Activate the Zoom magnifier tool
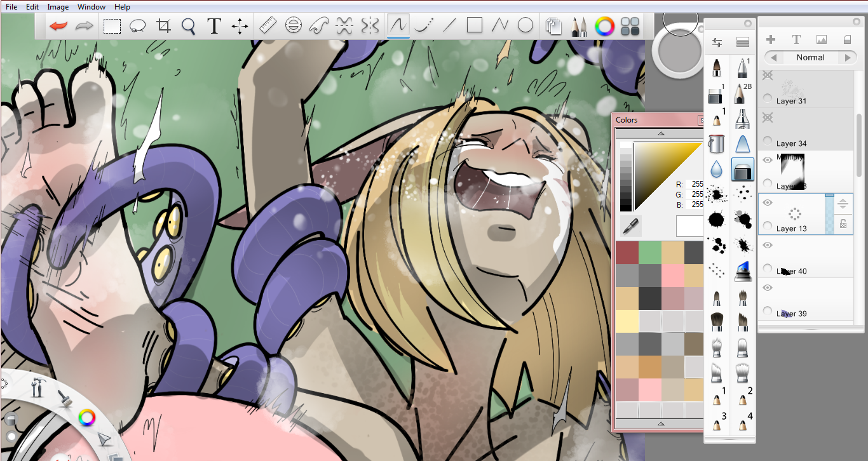The image size is (868, 461). point(189,26)
